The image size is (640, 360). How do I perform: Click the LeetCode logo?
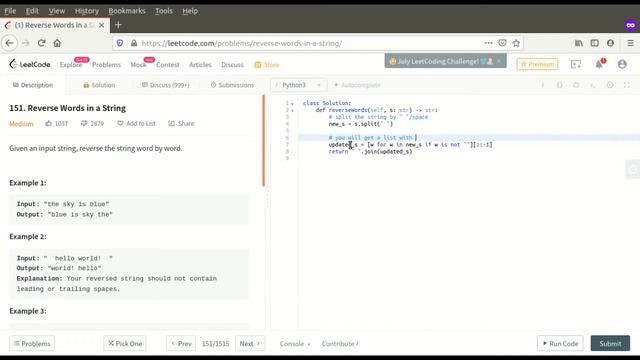pyautogui.click(x=30, y=64)
